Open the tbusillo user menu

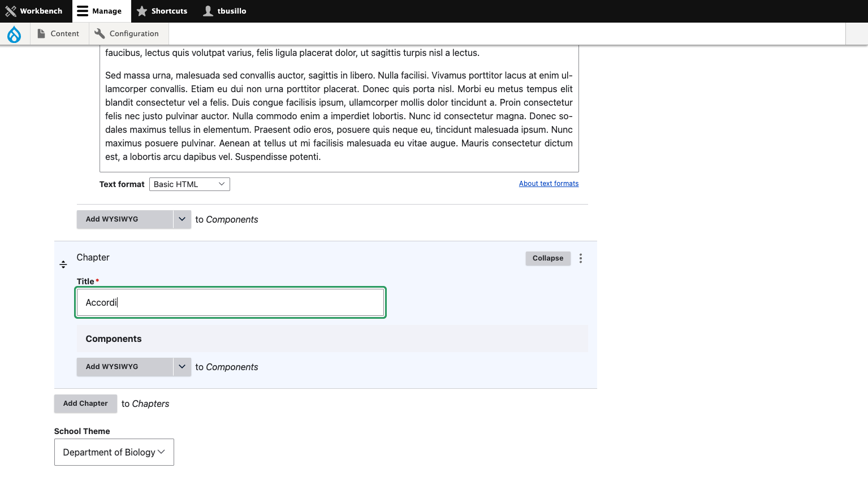[224, 11]
